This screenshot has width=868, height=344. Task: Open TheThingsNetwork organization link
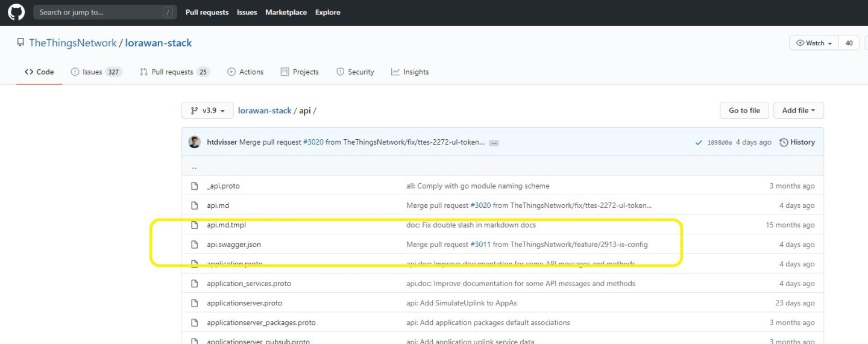pyautogui.click(x=73, y=43)
